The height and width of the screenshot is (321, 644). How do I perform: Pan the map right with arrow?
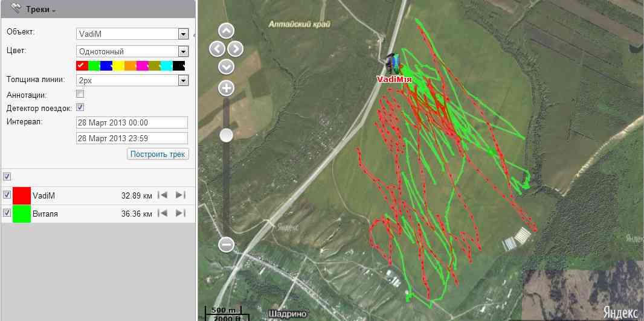[236, 49]
